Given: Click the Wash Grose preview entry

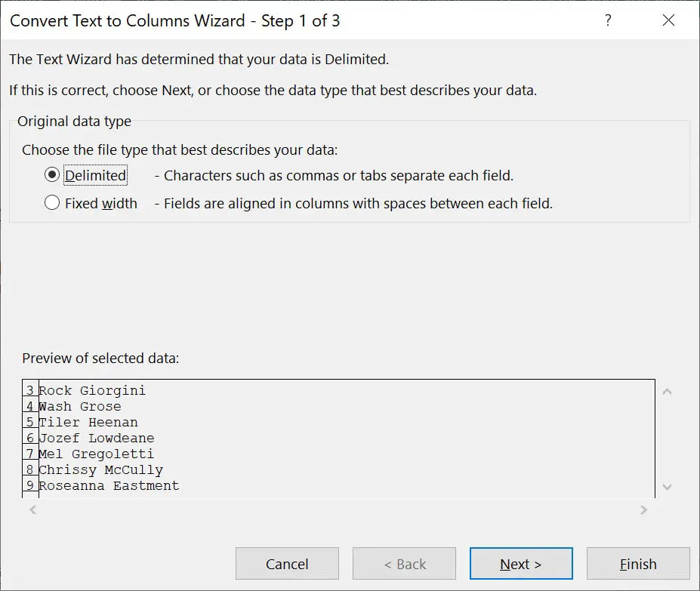Looking at the screenshot, I should point(79,406).
